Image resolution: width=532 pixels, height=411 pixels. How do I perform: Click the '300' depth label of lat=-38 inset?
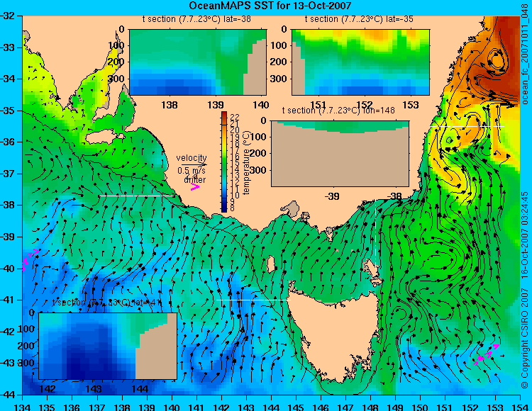tap(116, 79)
